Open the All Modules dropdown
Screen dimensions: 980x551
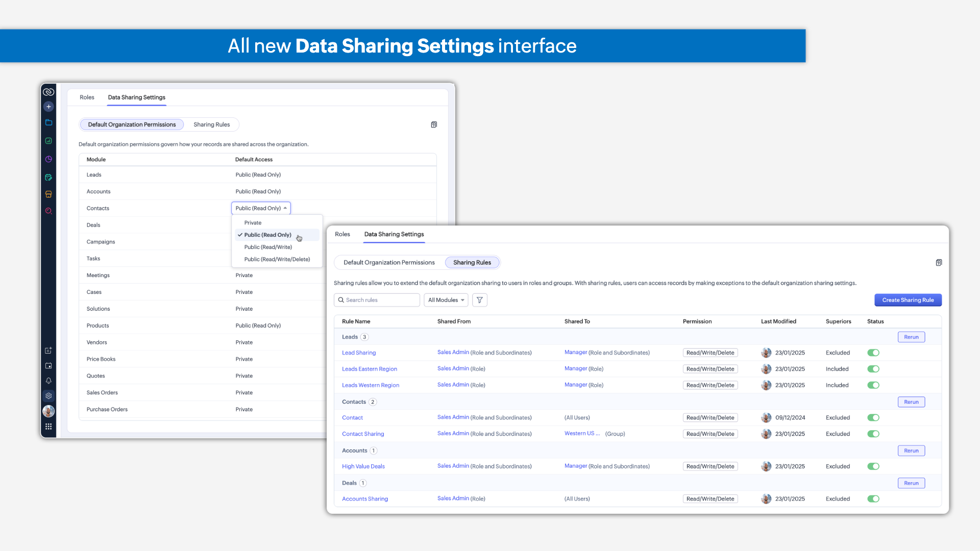(446, 300)
